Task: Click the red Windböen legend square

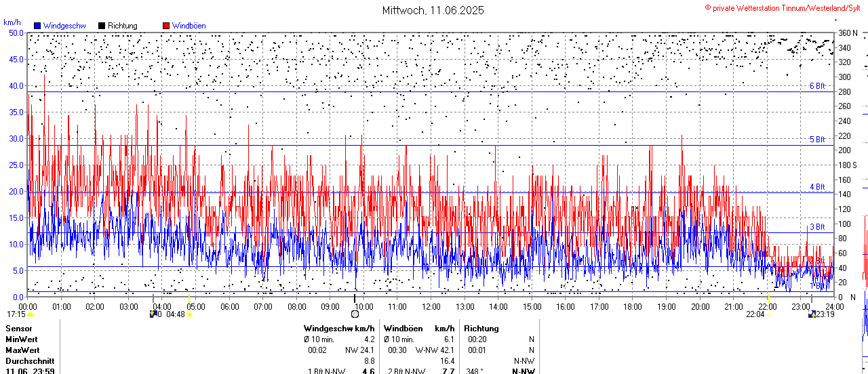Action: coord(166,26)
